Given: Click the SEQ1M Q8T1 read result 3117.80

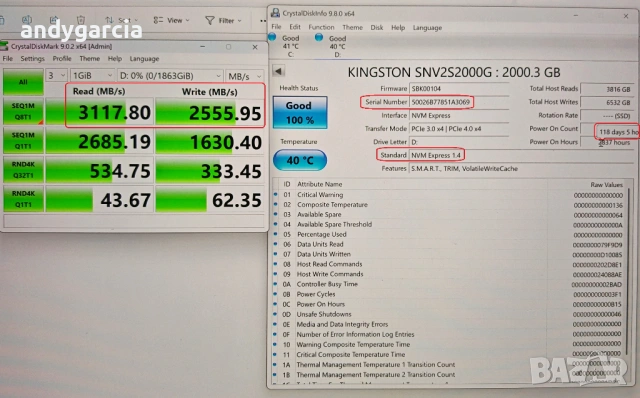Looking at the screenshot, I should click(100, 112).
